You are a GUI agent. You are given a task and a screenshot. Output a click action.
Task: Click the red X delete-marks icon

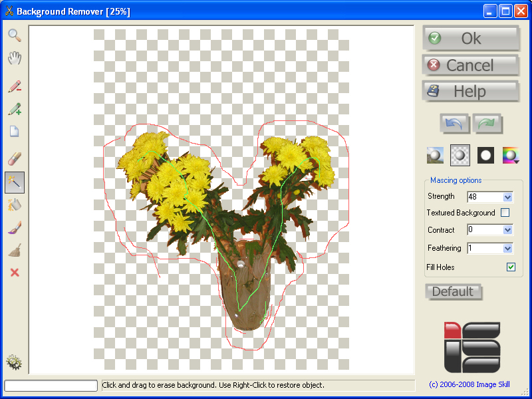(x=15, y=272)
